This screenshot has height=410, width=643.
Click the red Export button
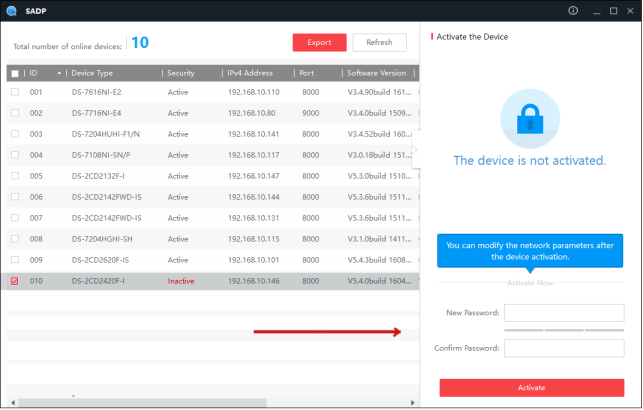[x=319, y=42]
